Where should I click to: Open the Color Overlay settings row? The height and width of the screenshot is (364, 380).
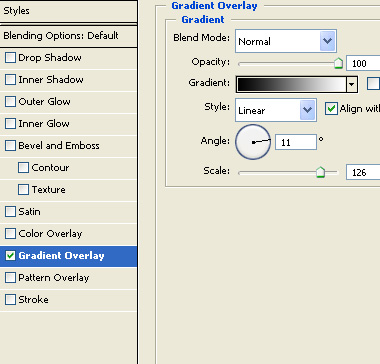click(x=68, y=234)
